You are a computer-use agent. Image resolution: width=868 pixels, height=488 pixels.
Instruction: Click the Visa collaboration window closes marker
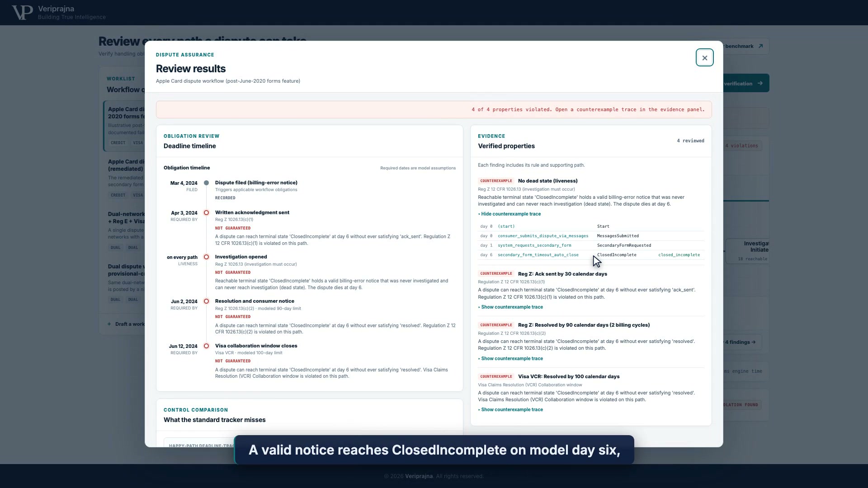pos(206,346)
